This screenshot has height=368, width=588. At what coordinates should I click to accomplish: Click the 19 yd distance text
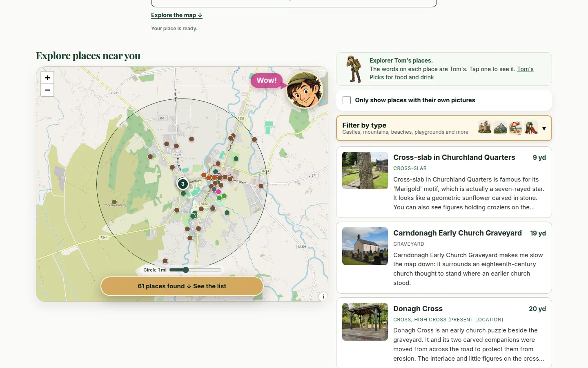538,233
